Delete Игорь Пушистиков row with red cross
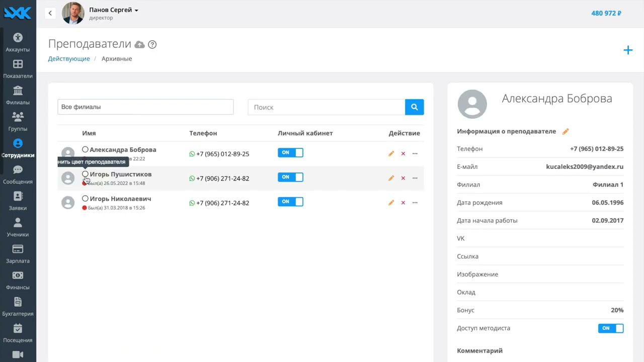The image size is (644, 362). pyautogui.click(x=403, y=178)
